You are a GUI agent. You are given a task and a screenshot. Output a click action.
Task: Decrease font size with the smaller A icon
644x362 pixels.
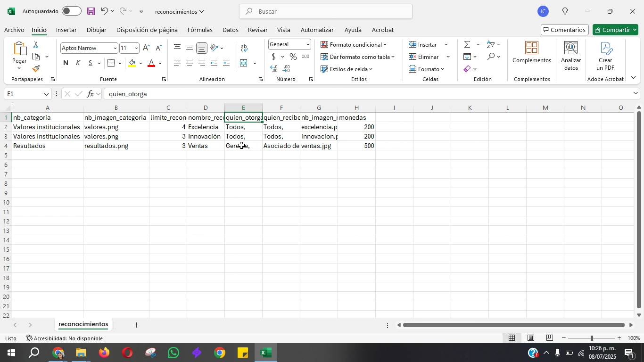point(158,48)
